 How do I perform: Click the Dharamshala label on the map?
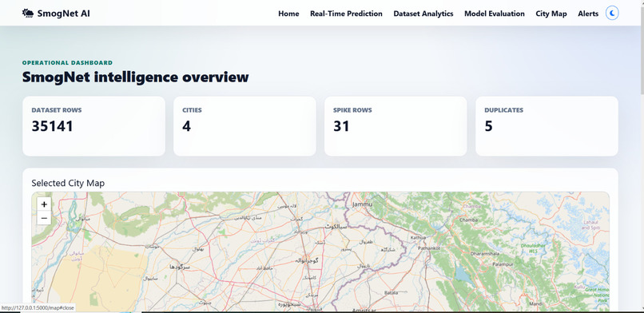tap(485, 254)
